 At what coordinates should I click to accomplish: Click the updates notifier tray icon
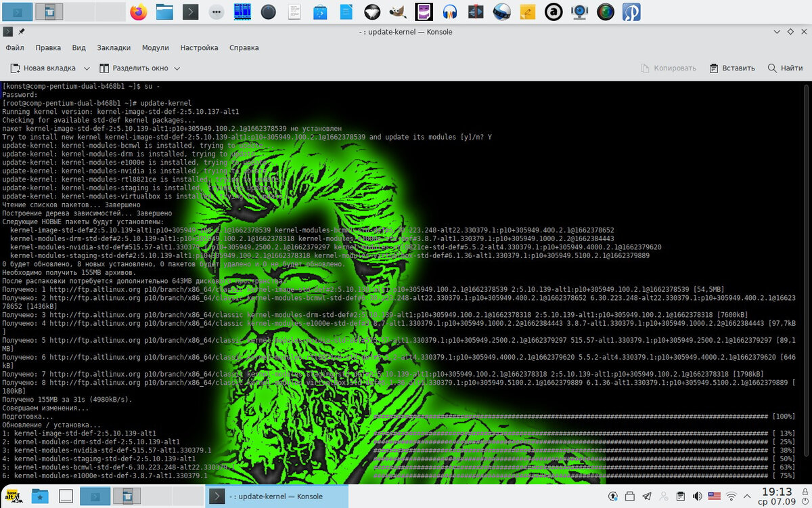[x=612, y=496]
